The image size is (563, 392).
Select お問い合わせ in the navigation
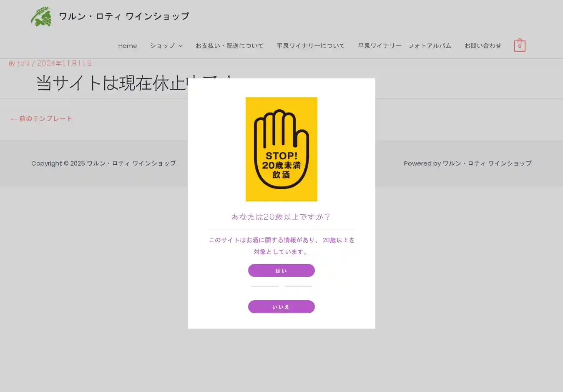[483, 46]
